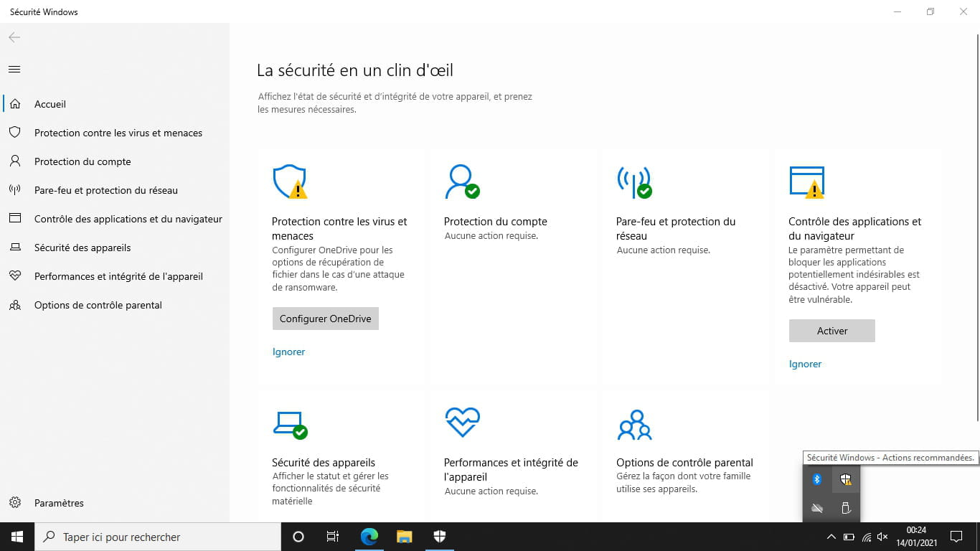980x551 pixels.
Task: Launch Microsoft Edge from the taskbar
Action: click(369, 537)
